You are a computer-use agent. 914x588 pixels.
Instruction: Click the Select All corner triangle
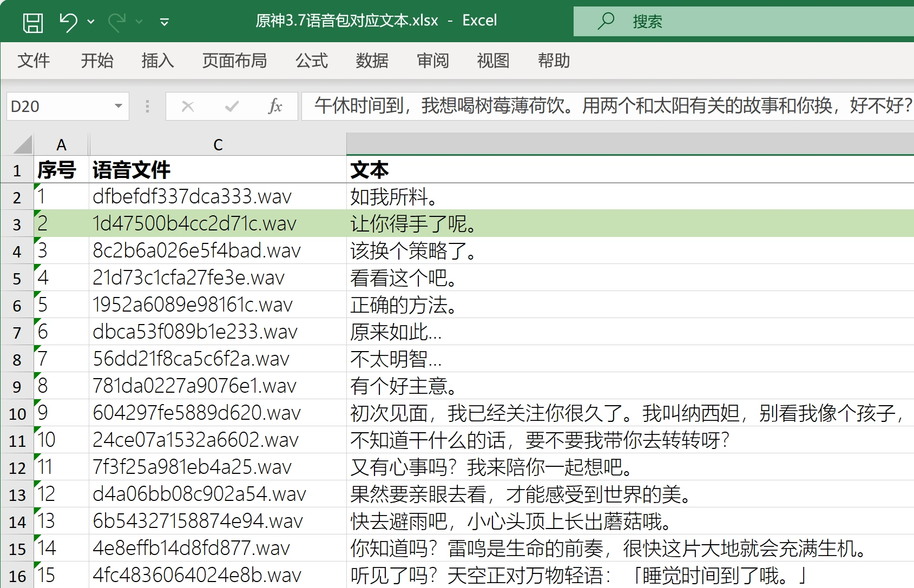(x=22, y=144)
